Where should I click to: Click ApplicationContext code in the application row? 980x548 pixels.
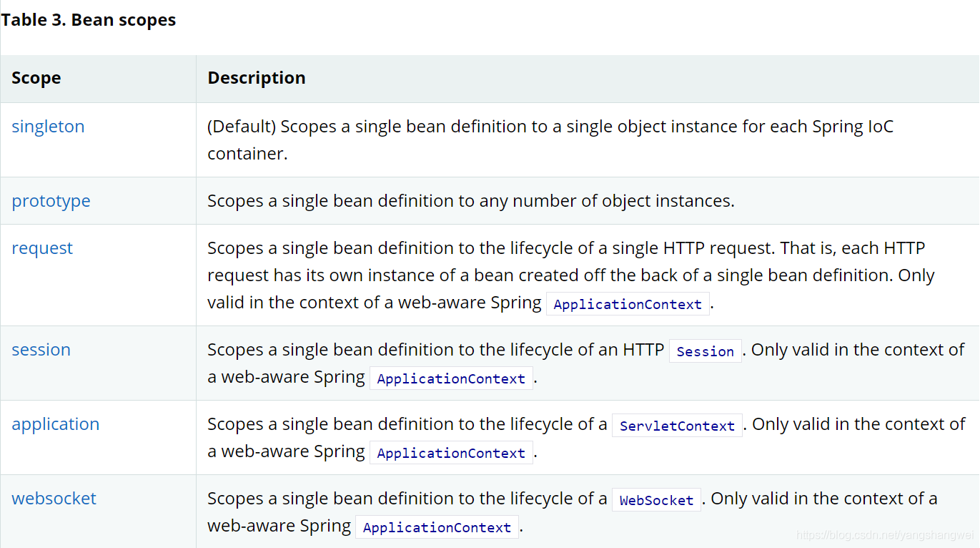tap(451, 453)
